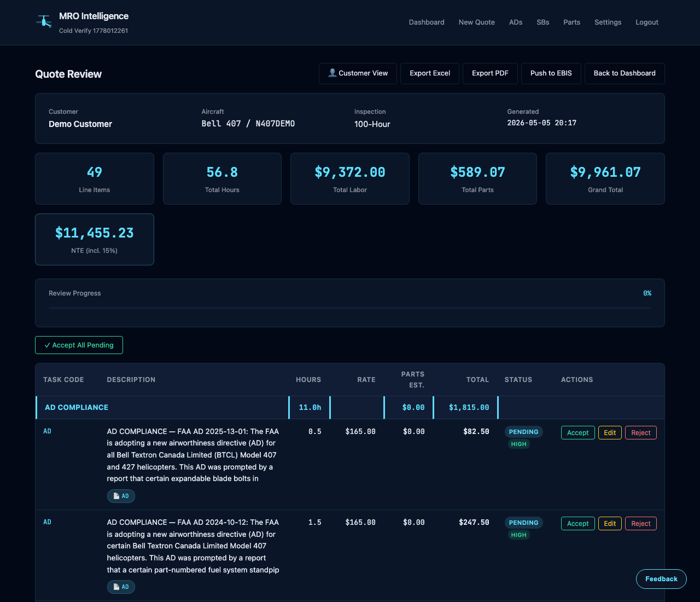Click the $9,372.00 Total Labor card
The height and width of the screenshot is (602, 700).
(350, 179)
